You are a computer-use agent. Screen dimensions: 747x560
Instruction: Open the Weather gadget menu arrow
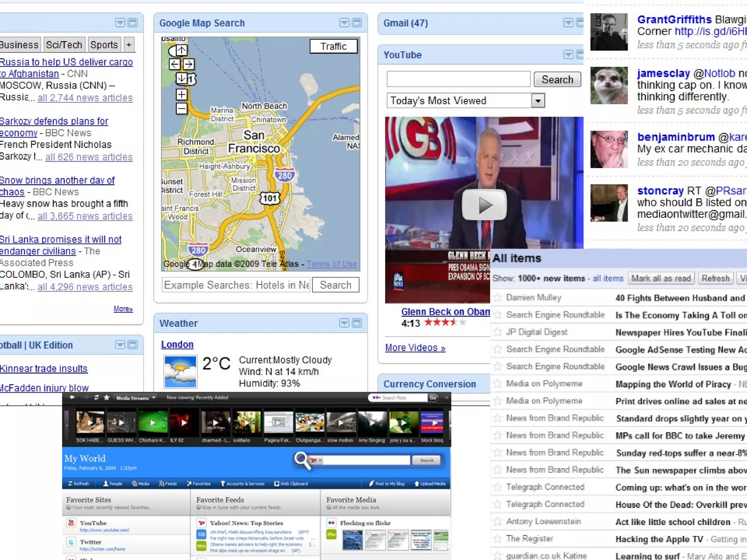coord(344,323)
